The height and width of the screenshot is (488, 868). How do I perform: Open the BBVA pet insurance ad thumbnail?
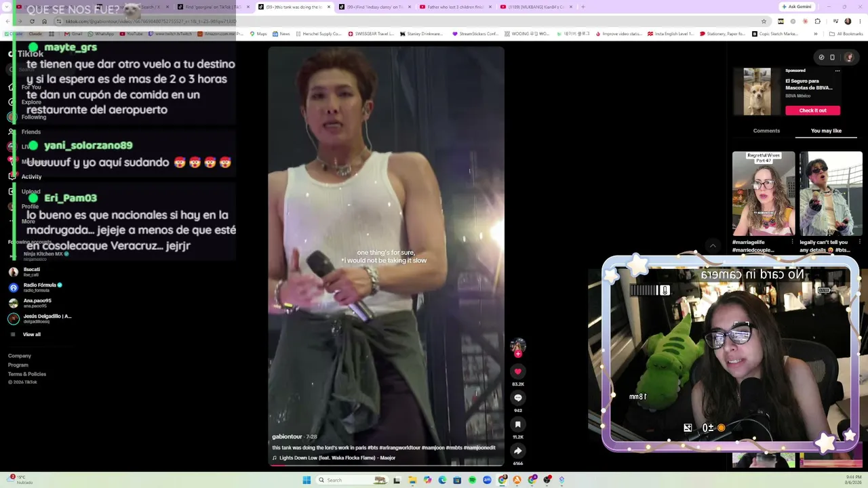pos(757,91)
